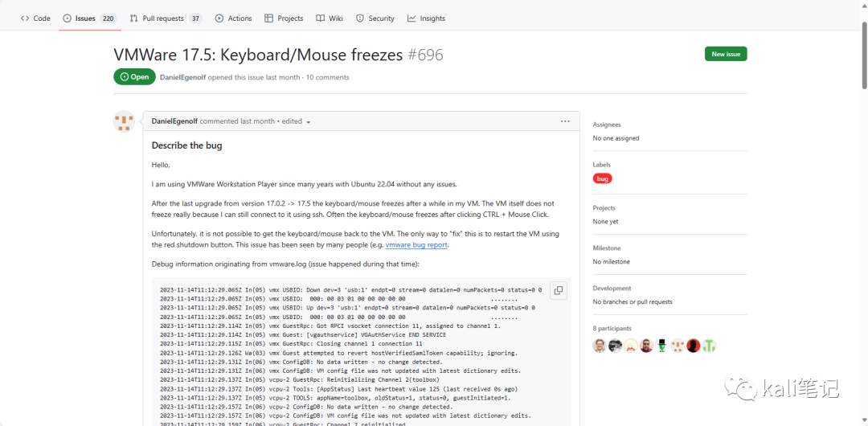Image resolution: width=868 pixels, height=426 pixels.
Task: Click the Assignees sidebar heading
Action: click(607, 125)
